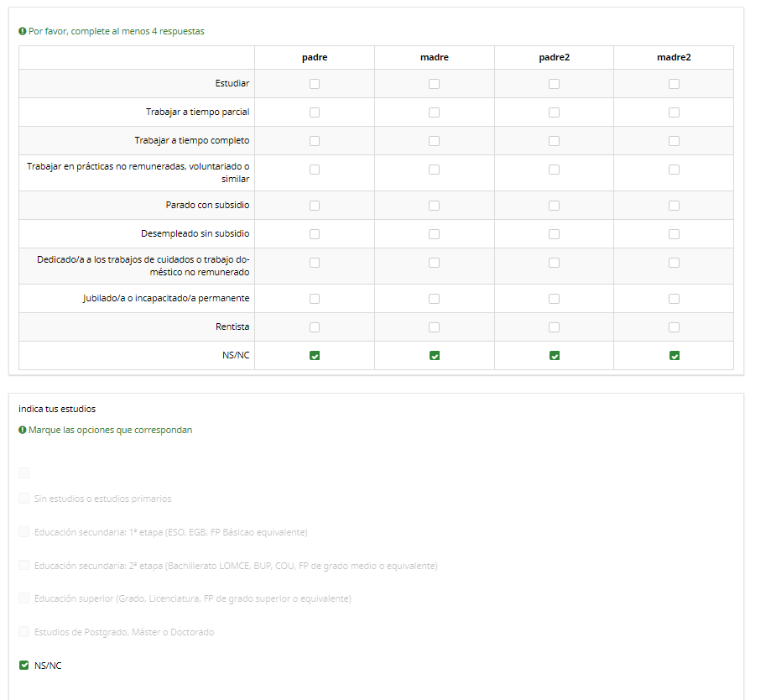Screen dimensions: 771x700
Task: Disable NS/NC for padre2
Action: point(554,356)
